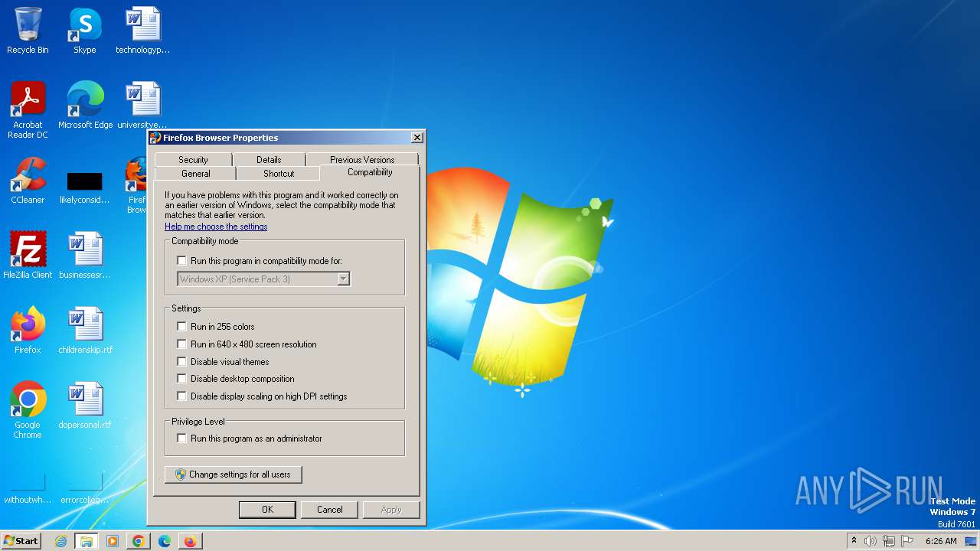Launch Microsoft Edge desktop shortcut
The width and height of the screenshot is (980, 551).
85,105
